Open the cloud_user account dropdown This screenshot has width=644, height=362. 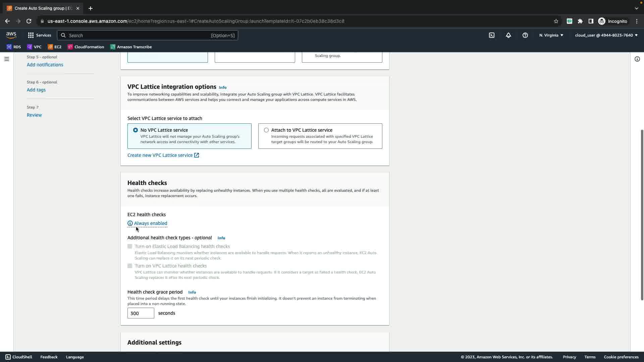(x=606, y=35)
